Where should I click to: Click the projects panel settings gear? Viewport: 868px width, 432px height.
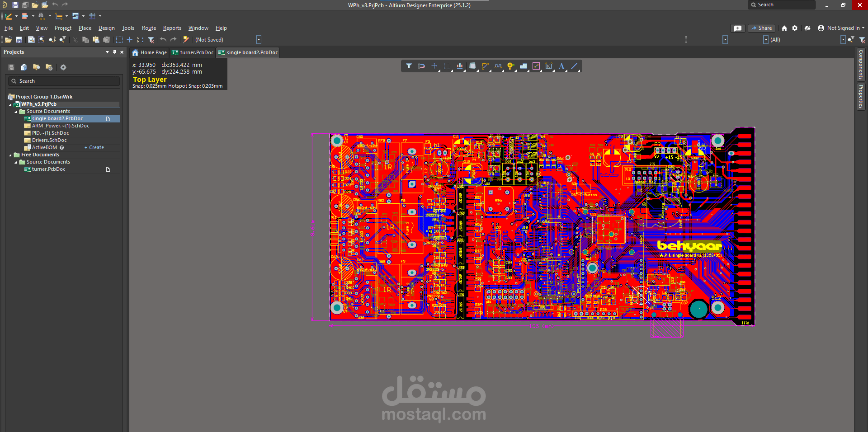pyautogui.click(x=63, y=67)
